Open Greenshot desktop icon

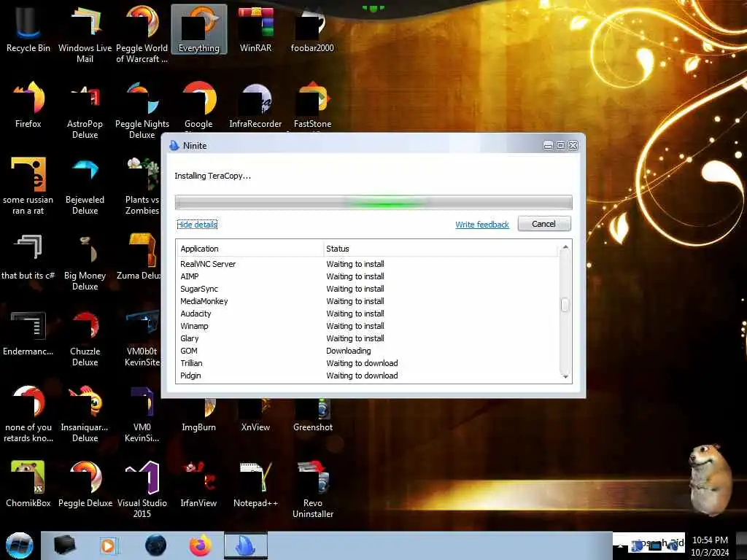pos(312,415)
